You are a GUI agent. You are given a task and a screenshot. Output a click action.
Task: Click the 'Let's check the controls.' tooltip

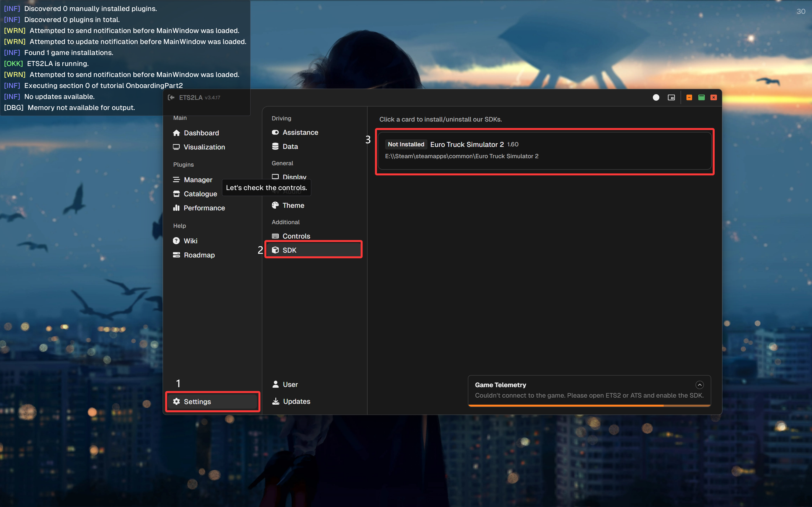tap(266, 188)
